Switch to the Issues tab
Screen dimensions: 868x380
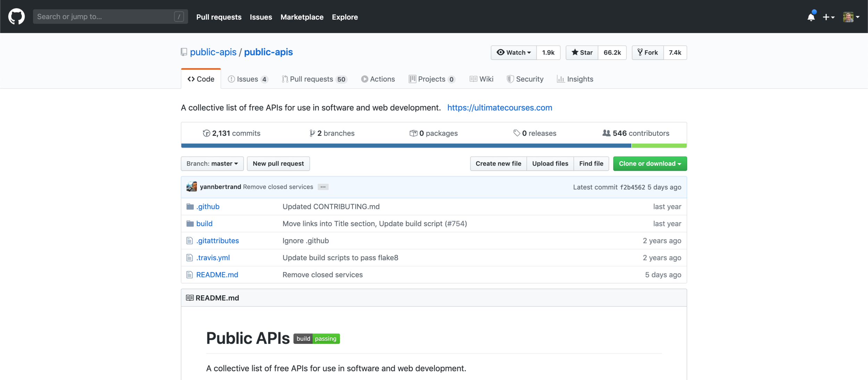click(247, 79)
